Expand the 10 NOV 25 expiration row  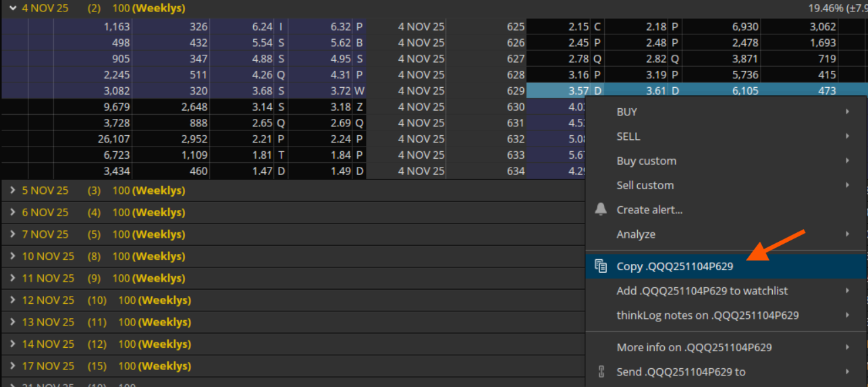(x=12, y=256)
